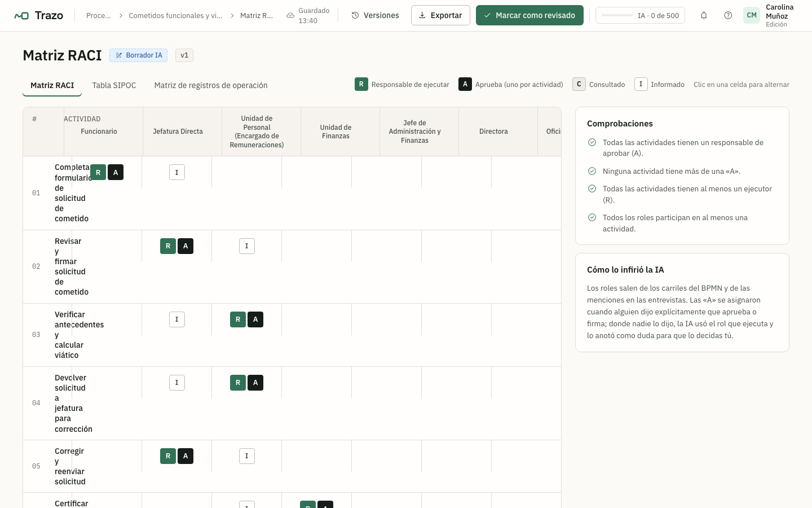Click check icon beside 'responsable de aprobar (A)'
Image resolution: width=812 pixels, height=508 pixels.
point(592,142)
